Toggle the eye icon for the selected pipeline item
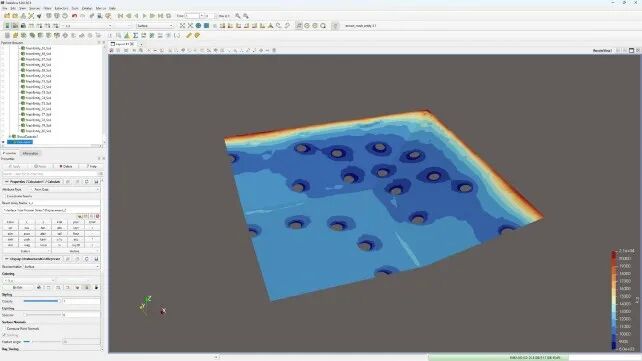 pyautogui.click(x=3, y=142)
